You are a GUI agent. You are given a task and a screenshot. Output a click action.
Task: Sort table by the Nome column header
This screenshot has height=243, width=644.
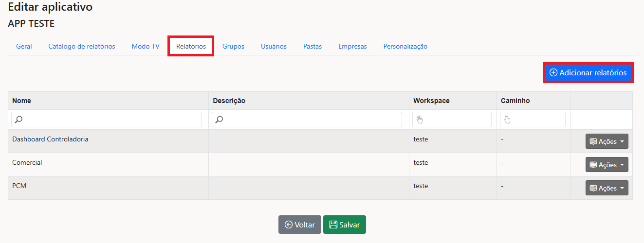coord(21,101)
